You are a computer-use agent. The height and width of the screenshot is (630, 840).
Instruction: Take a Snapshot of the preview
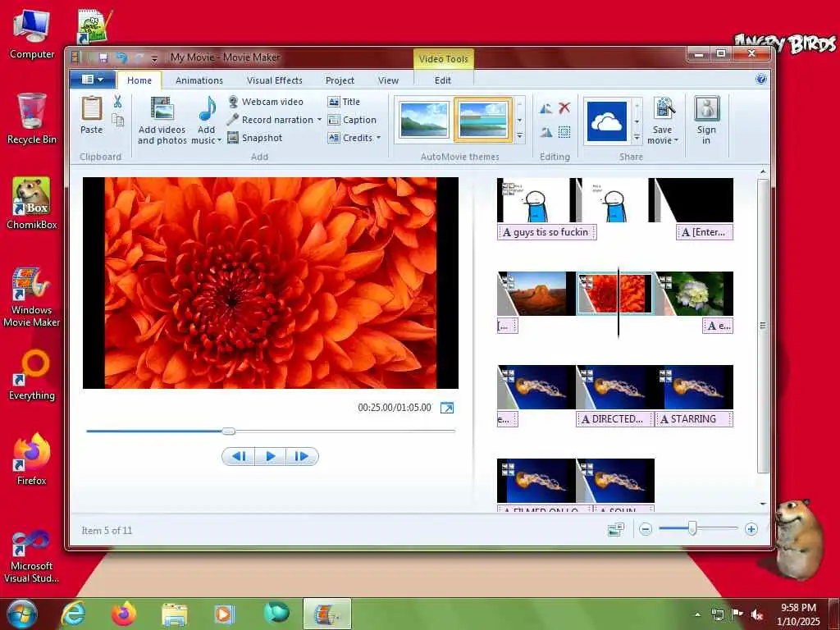click(x=255, y=138)
